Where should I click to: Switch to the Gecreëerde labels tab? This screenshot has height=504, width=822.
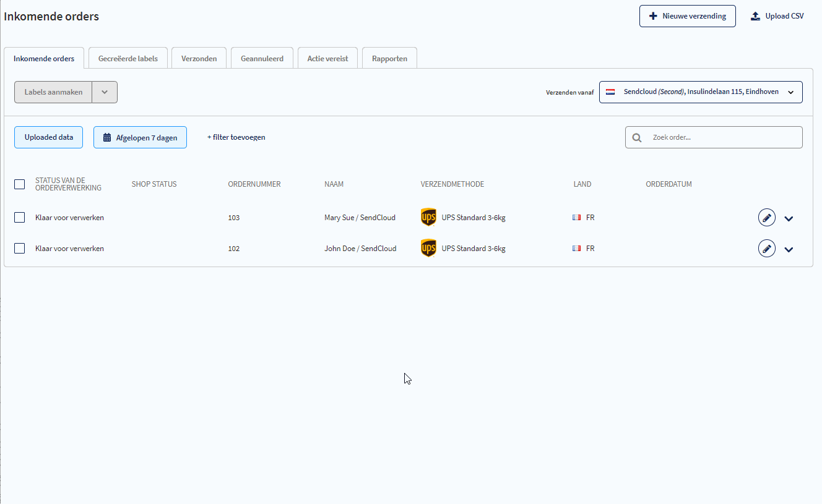(128, 59)
